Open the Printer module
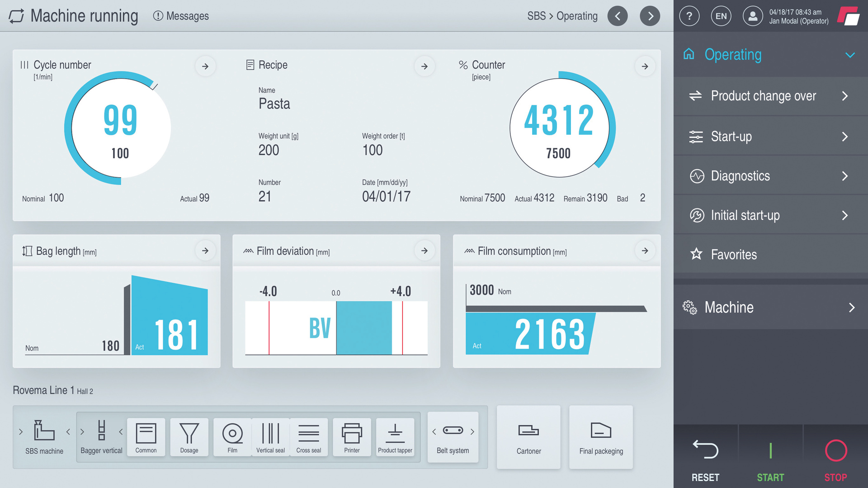This screenshot has height=488, width=868. (x=352, y=437)
